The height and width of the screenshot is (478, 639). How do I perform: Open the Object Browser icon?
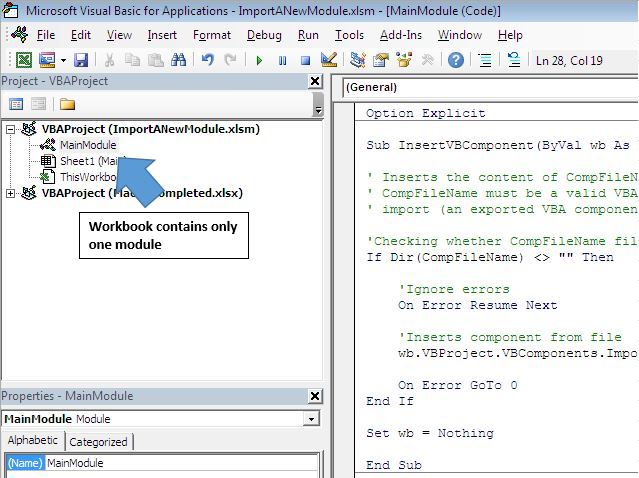tap(404, 60)
